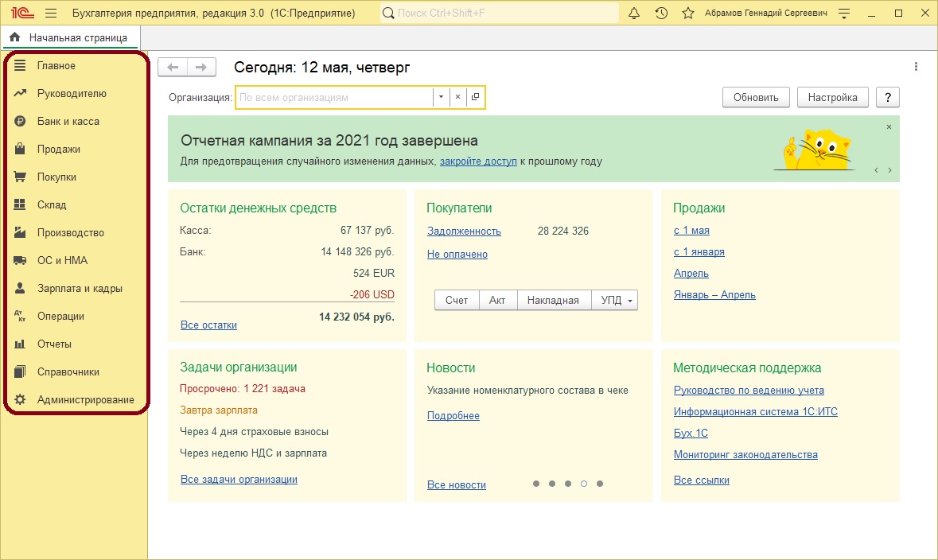Image resolution: width=938 pixels, height=560 pixels.
Task: Click the search field in the title bar
Action: pos(501,14)
